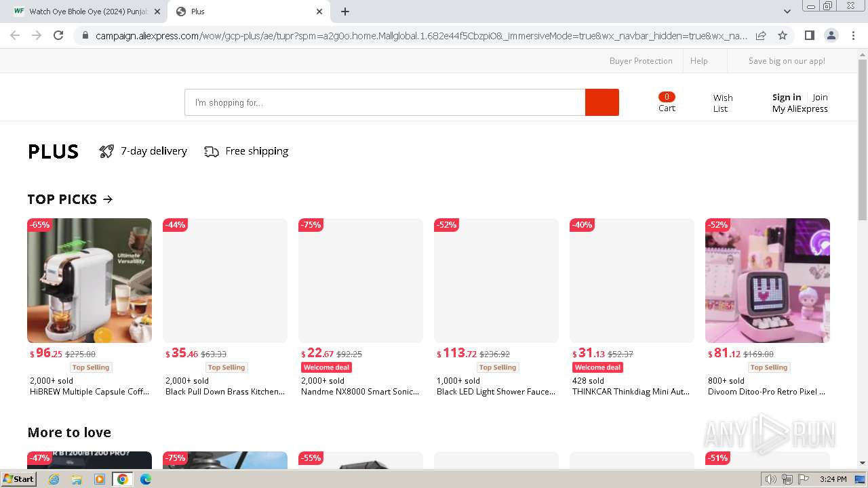Screen dimensions: 868x488
Task: Go back to the previous page
Action: click(15, 35)
